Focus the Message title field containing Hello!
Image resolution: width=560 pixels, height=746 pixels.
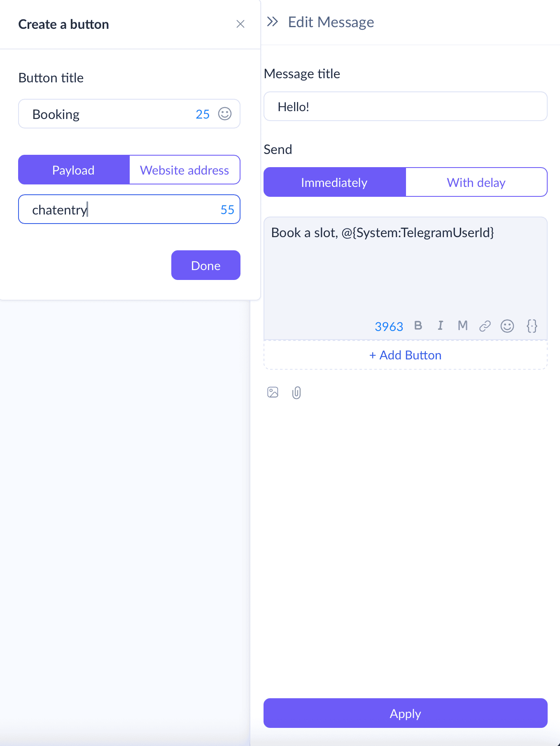[406, 106]
